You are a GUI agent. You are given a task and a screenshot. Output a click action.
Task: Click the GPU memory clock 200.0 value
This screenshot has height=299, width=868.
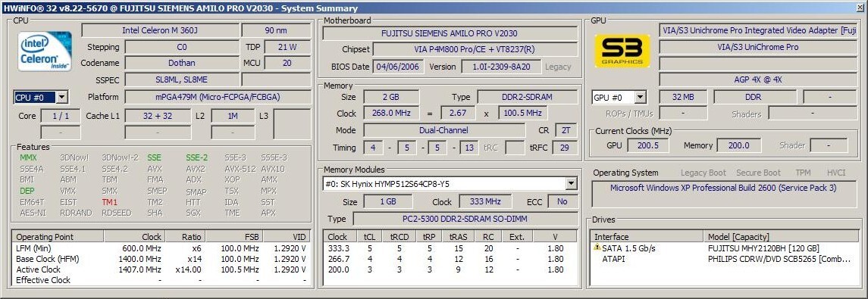pos(739,145)
